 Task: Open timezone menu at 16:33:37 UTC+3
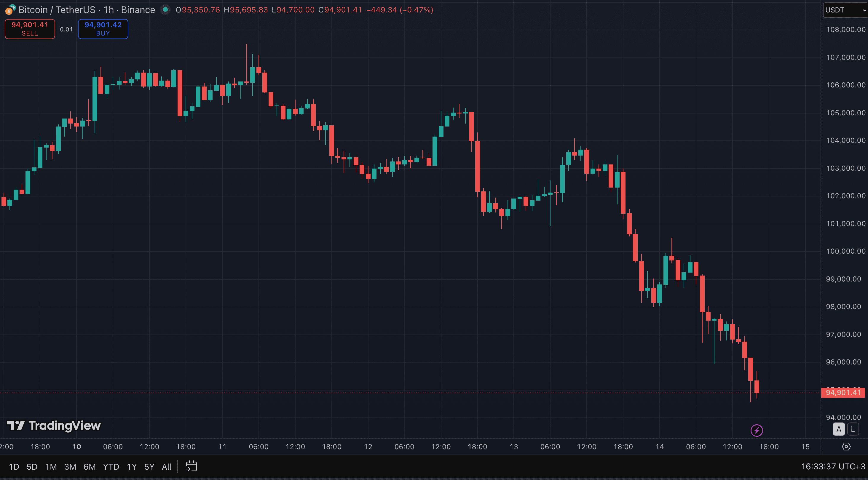[833, 467]
